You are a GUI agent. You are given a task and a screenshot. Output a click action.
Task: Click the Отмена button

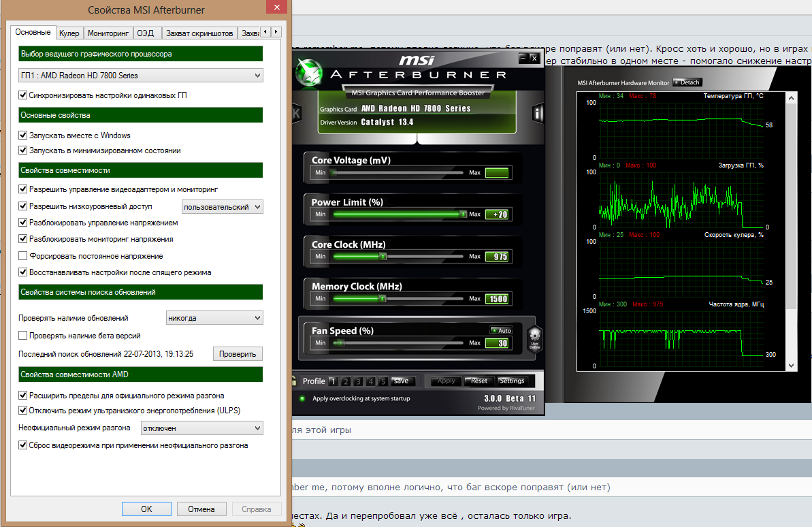click(x=201, y=509)
